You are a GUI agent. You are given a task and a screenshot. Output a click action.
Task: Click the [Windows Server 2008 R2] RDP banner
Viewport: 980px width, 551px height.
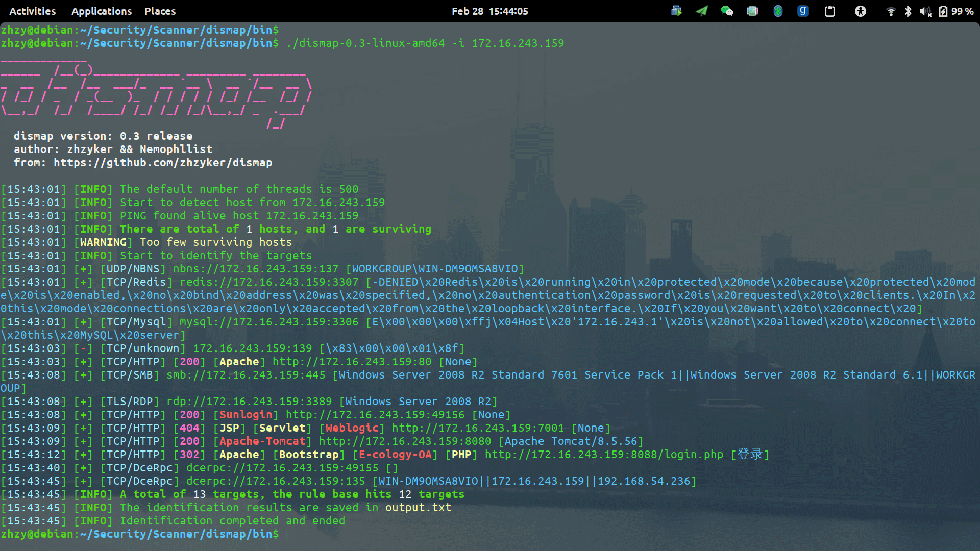pyautogui.click(x=419, y=401)
